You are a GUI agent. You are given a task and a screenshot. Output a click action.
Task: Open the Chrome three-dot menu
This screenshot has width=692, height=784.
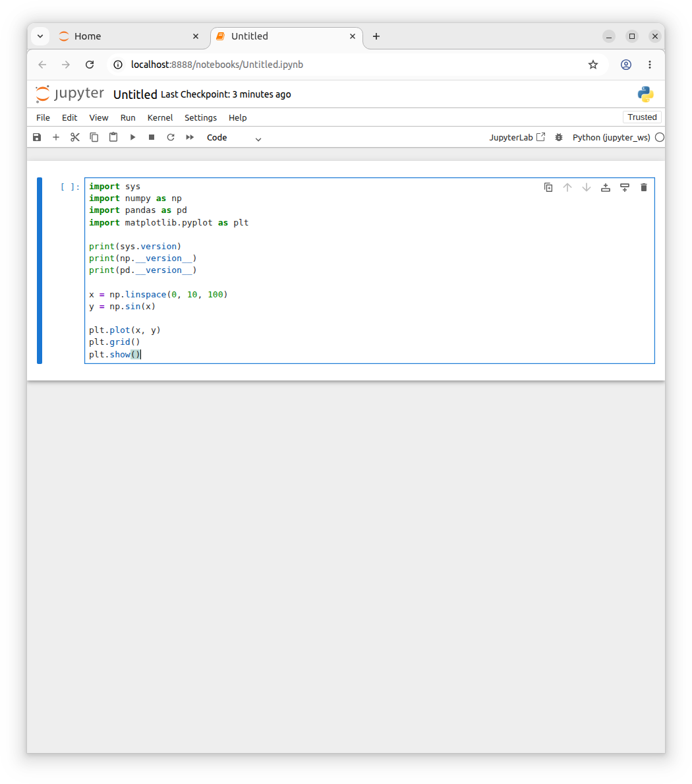(x=650, y=65)
